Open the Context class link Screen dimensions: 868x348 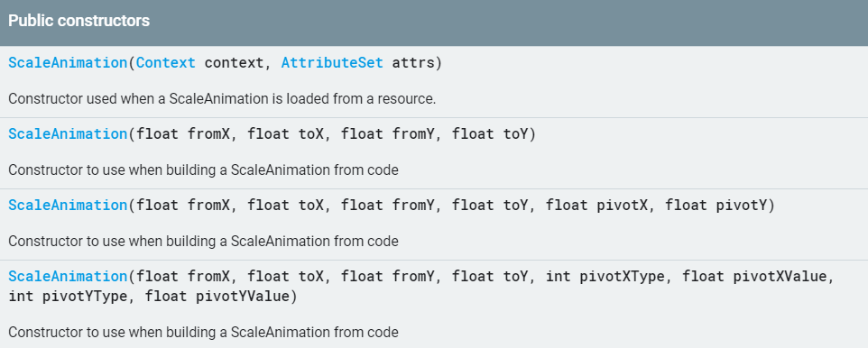tap(166, 63)
